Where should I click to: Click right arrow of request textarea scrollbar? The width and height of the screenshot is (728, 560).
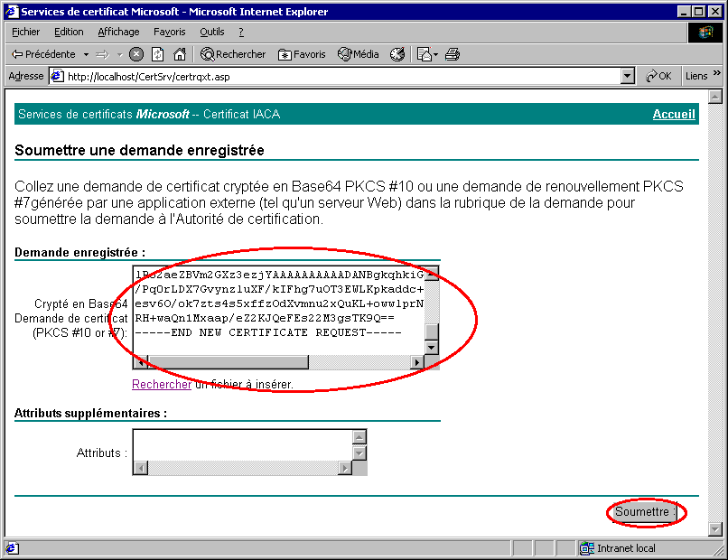point(417,362)
